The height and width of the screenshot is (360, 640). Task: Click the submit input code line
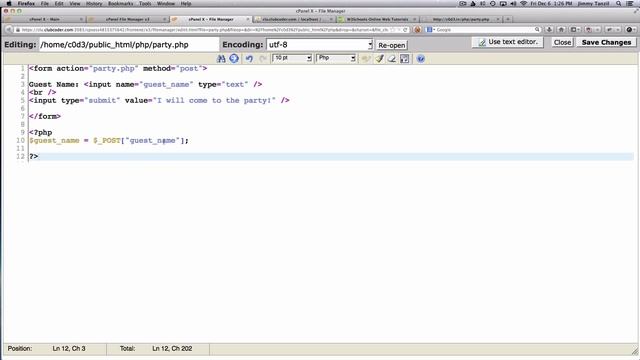(159, 100)
